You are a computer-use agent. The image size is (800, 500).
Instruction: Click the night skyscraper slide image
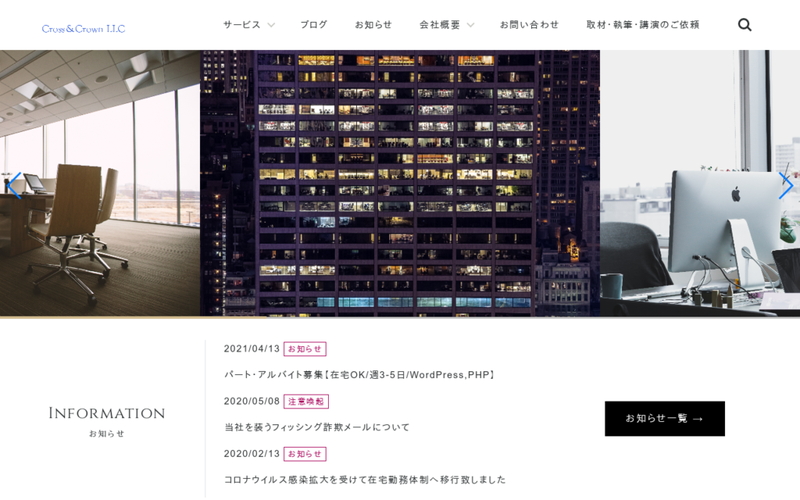click(400, 183)
